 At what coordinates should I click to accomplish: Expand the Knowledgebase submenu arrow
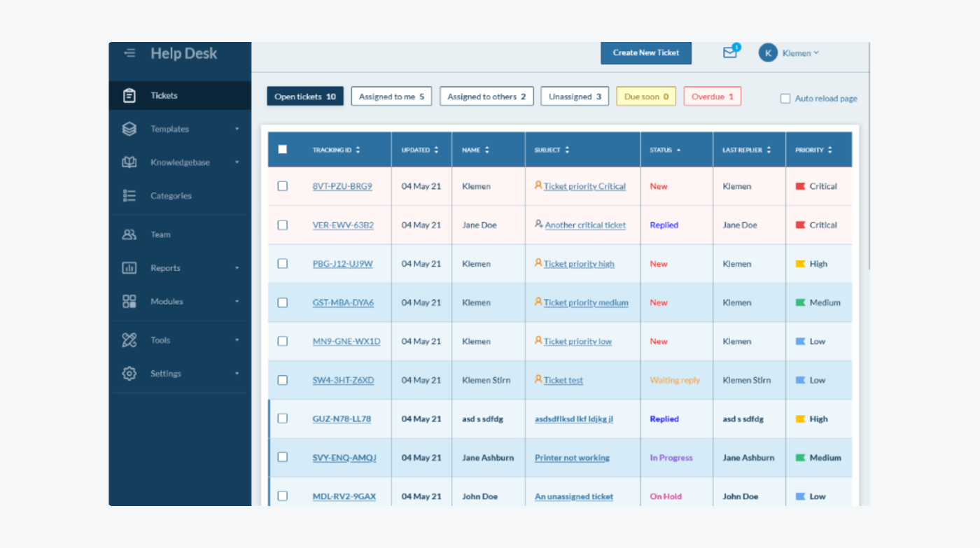[237, 162]
